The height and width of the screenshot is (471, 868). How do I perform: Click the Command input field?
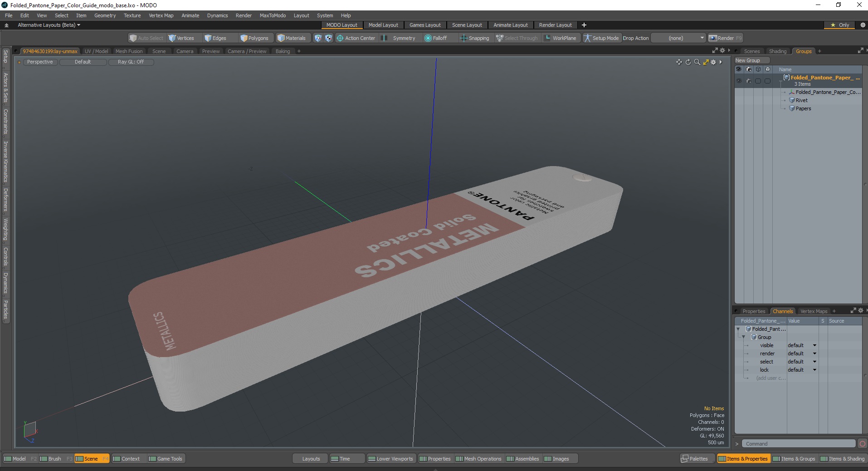click(799, 444)
